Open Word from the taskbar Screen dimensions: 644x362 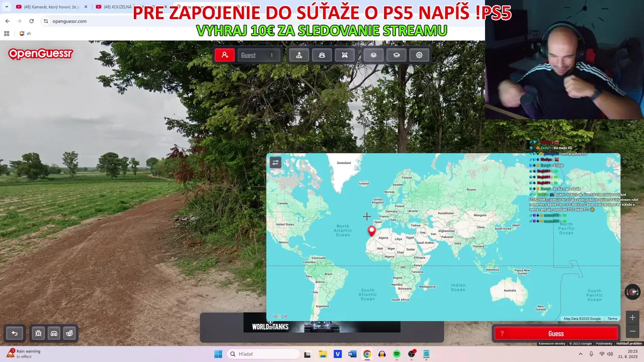[352, 354]
